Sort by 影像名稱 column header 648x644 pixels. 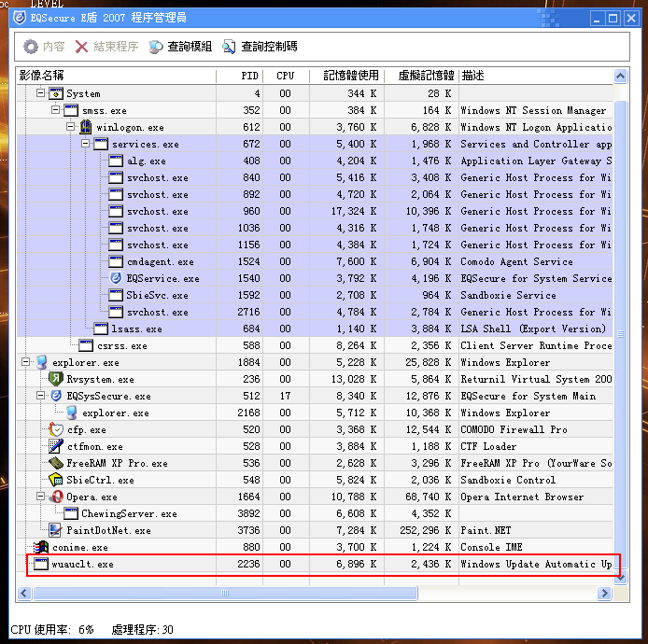point(117,76)
